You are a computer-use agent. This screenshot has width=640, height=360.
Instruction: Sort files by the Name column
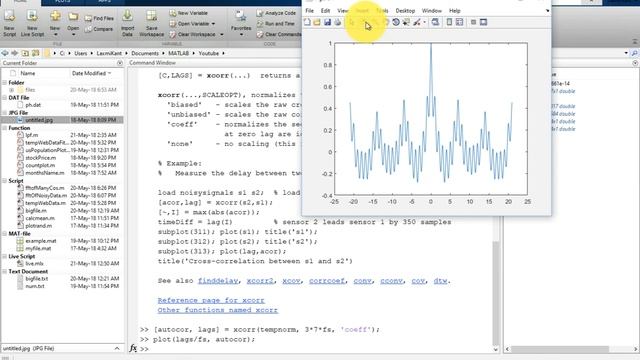[x=28, y=73]
